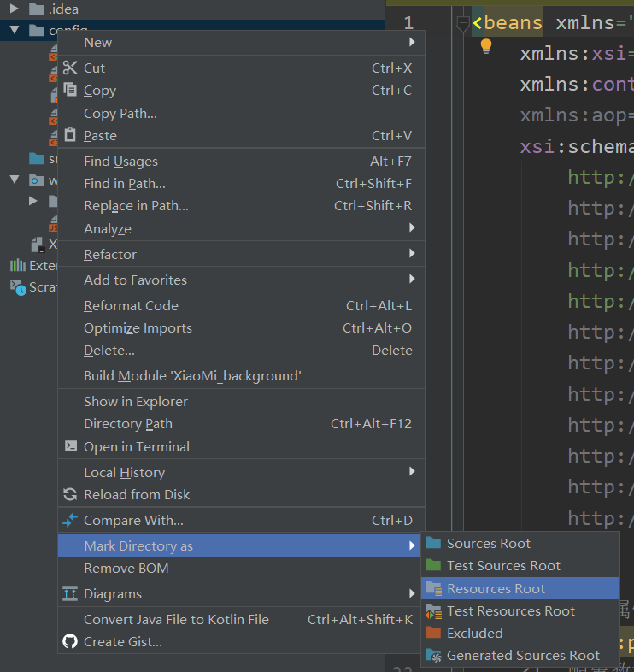This screenshot has height=672, width=634.
Task: Choose Replace in Path...
Action: (x=241, y=206)
